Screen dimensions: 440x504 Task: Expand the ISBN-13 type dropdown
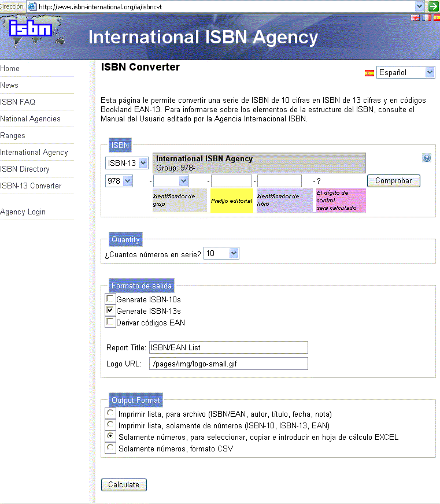pyautogui.click(x=127, y=163)
